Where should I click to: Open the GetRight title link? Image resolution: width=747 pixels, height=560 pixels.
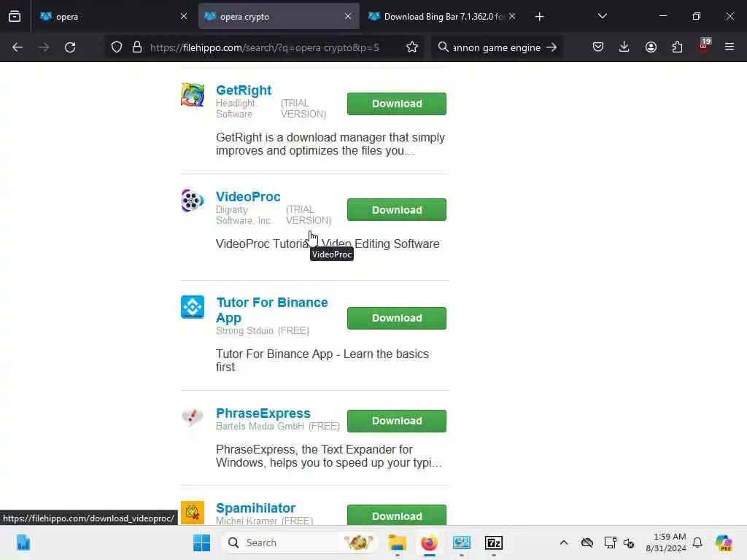(x=244, y=90)
